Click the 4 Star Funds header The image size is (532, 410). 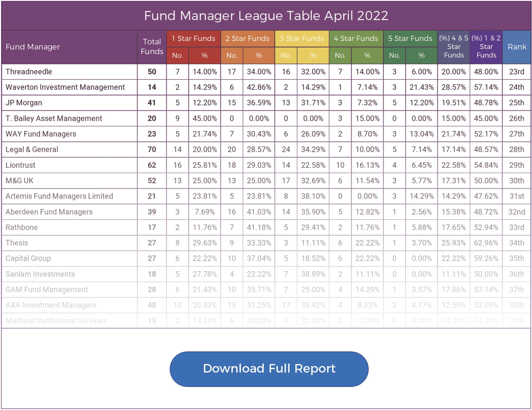[356, 39]
